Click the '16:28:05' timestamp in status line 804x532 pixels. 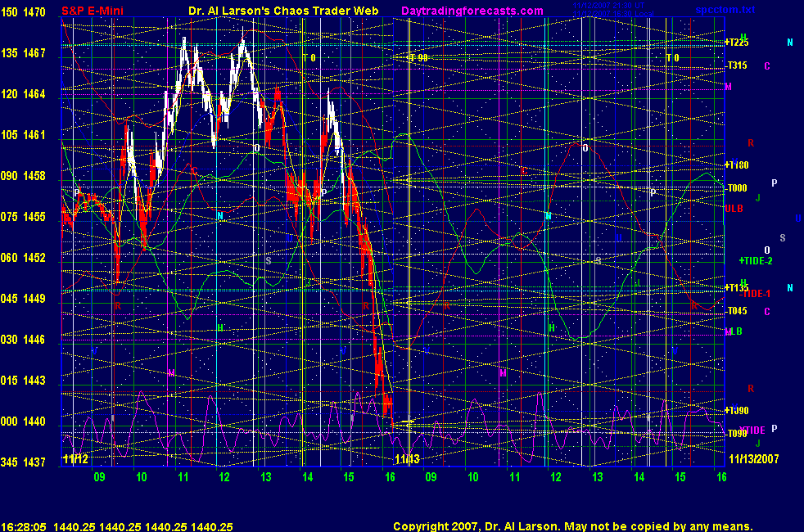click(x=24, y=527)
